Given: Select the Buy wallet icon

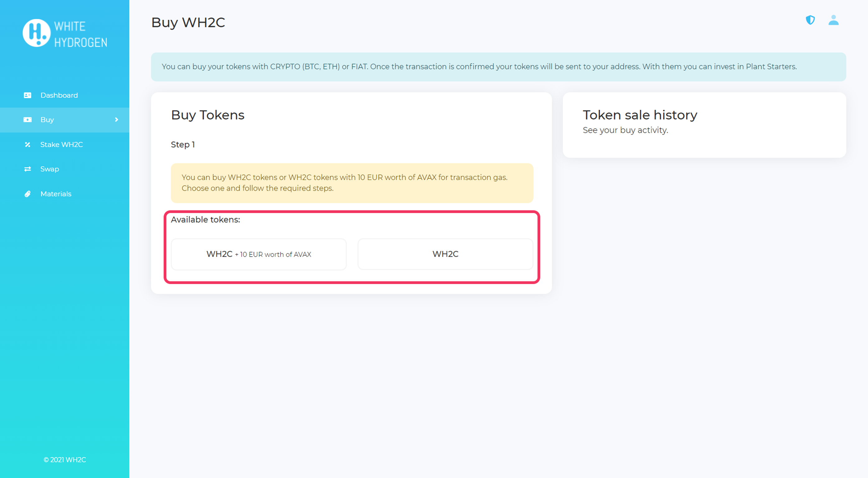Looking at the screenshot, I should (x=28, y=119).
